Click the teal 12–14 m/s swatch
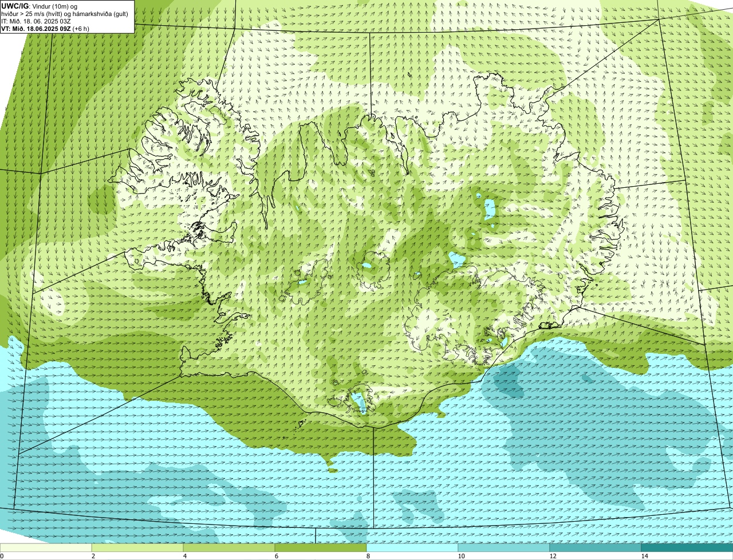The height and width of the screenshot is (560, 733). (x=596, y=547)
